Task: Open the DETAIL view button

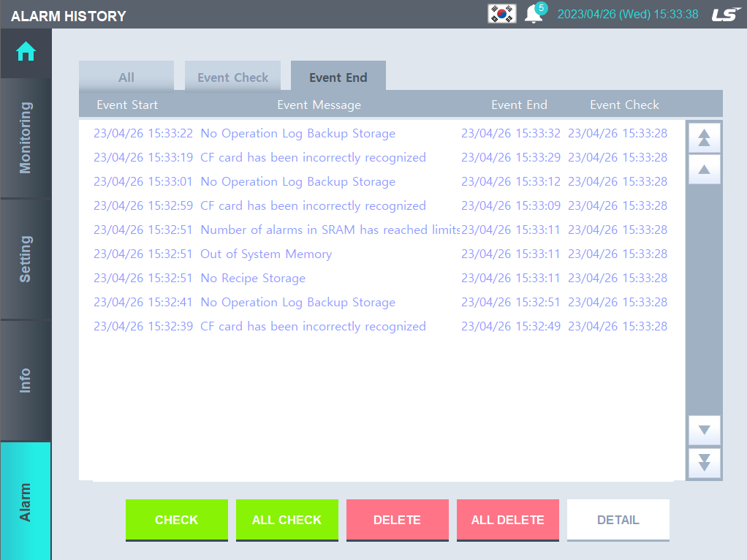Action: tap(618, 520)
